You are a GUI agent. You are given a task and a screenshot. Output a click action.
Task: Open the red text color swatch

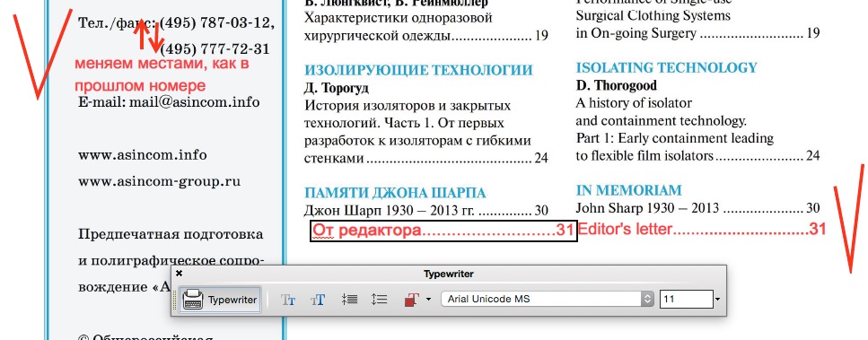point(411,300)
